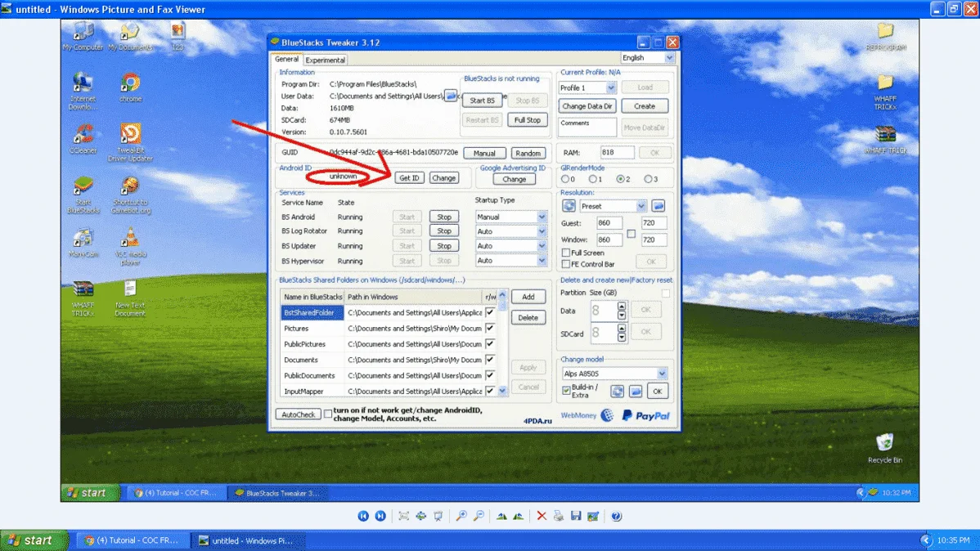Open the Recycle Bin desktop icon
Image resolution: width=980 pixels, height=551 pixels.
click(884, 448)
